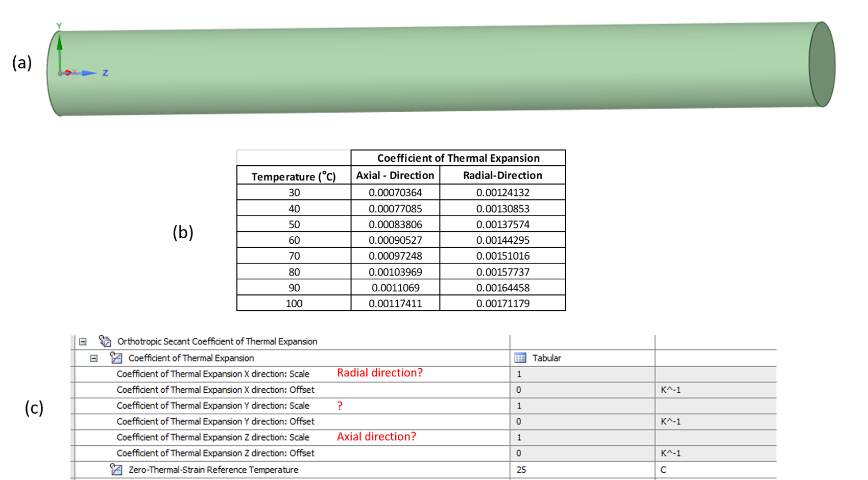This screenshot has width=868, height=480.
Task: Click the C unit of reference temperature
Action: click(x=663, y=469)
